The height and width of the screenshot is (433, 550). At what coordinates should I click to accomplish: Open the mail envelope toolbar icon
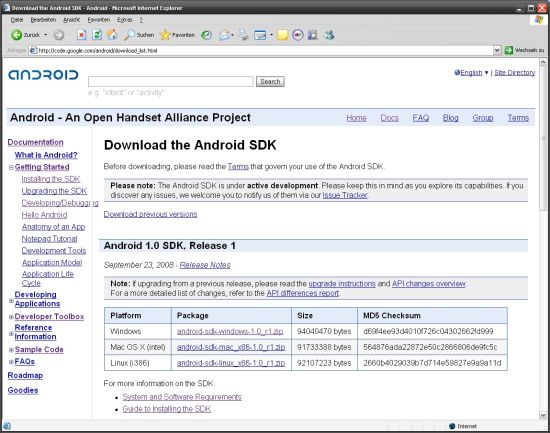[224, 35]
